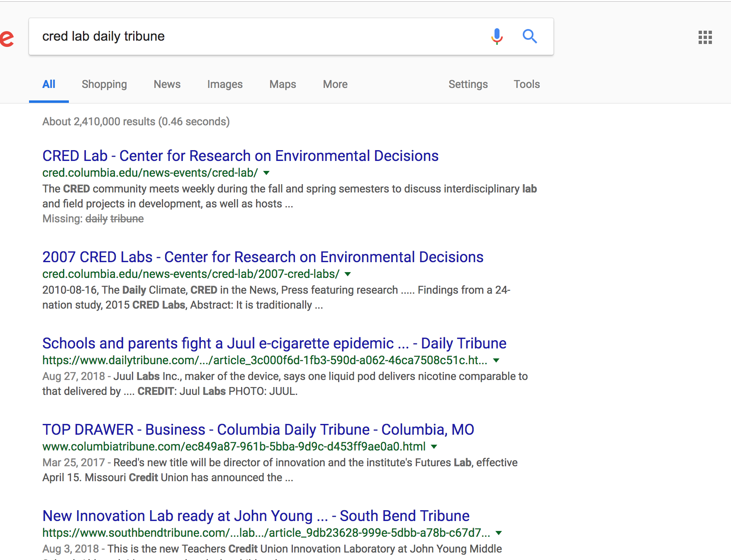Click the 'Mar 25, 2017' date text

coord(73,463)
